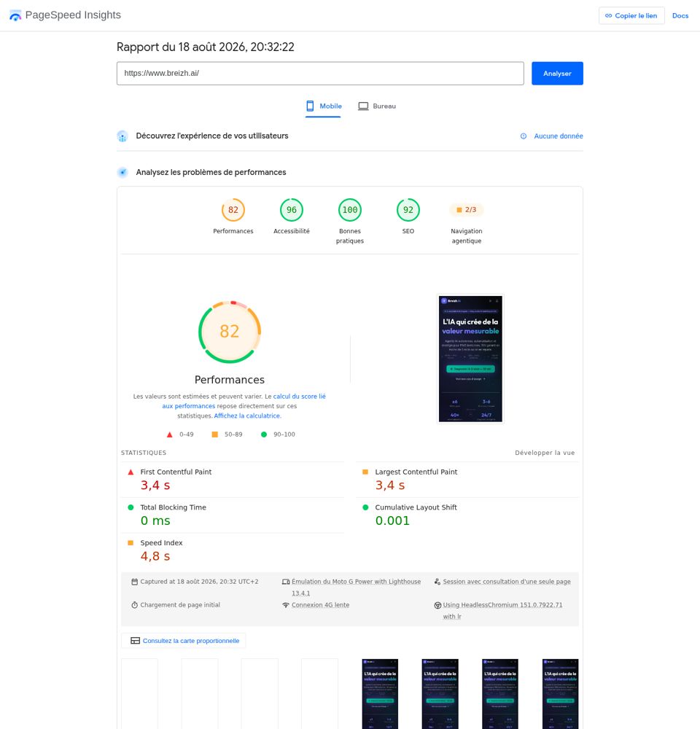Open the calcul du score lié link

tap(299, 397)
